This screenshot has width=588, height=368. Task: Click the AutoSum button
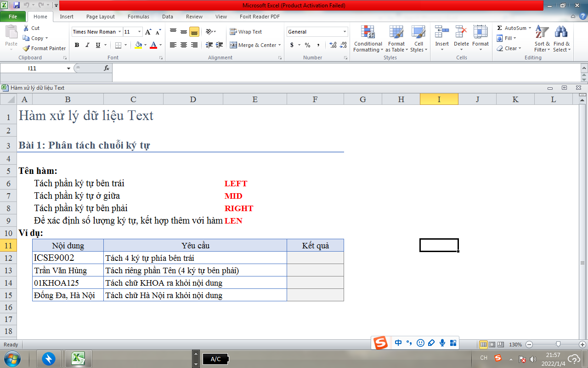coord(511,28)
